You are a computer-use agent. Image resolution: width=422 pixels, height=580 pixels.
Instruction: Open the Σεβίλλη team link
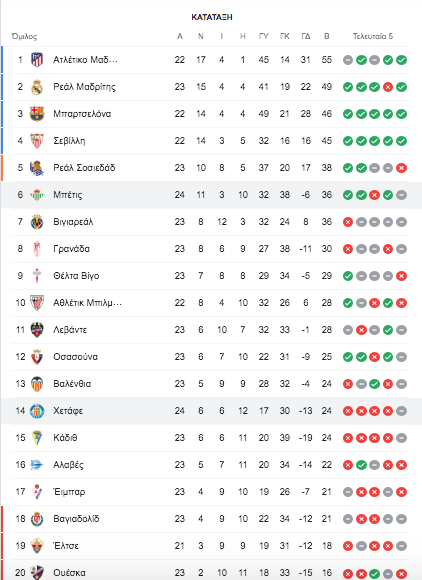click(x=69, y=141)
